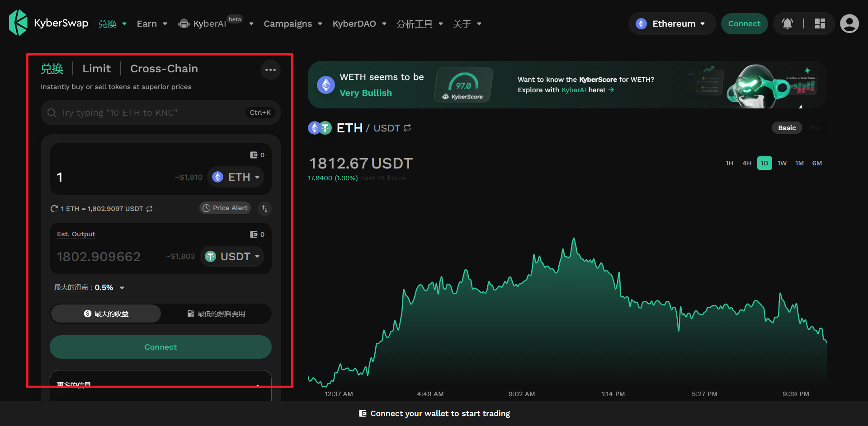Click the WETH token icon in banner
This screenshot has height=426, width=868.
(x=325, y=84)
